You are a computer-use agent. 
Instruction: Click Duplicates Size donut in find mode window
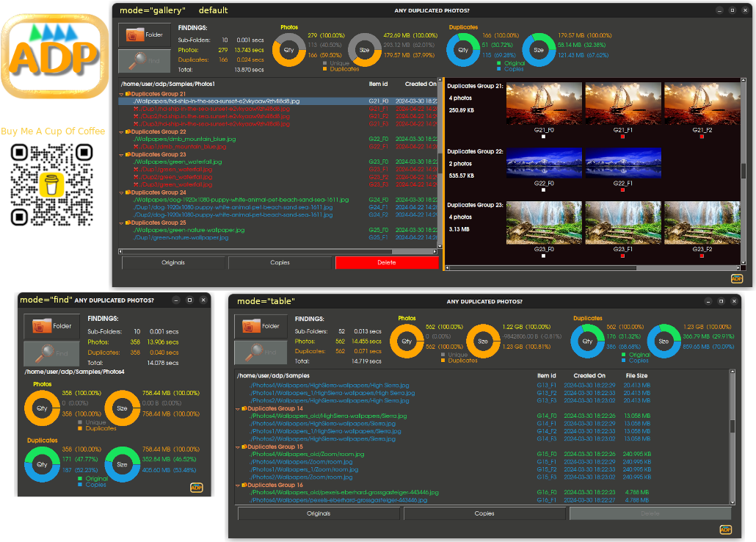[122, 464]
